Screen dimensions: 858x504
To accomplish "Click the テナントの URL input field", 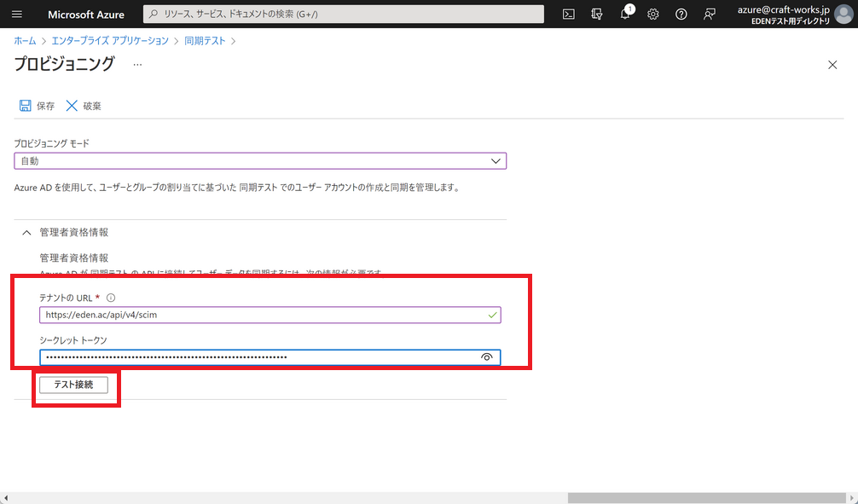I will [x=270, y=315].
